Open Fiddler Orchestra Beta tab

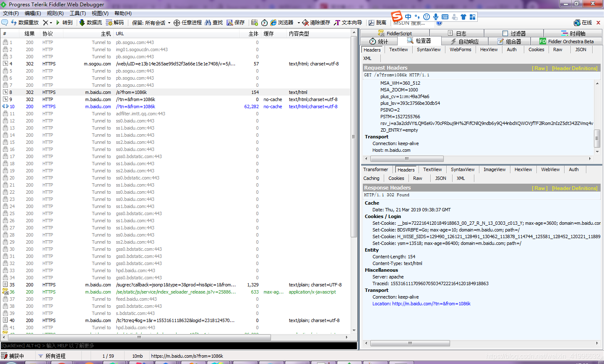pyautogui.click(x=567, y=41)
